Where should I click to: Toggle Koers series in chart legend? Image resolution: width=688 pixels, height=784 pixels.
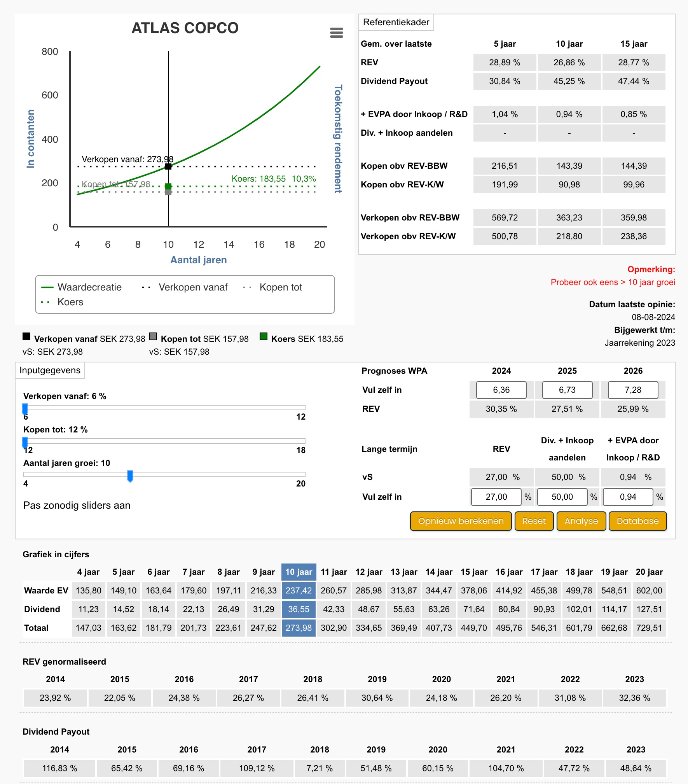pyautogui.click(x=62, y=302)
